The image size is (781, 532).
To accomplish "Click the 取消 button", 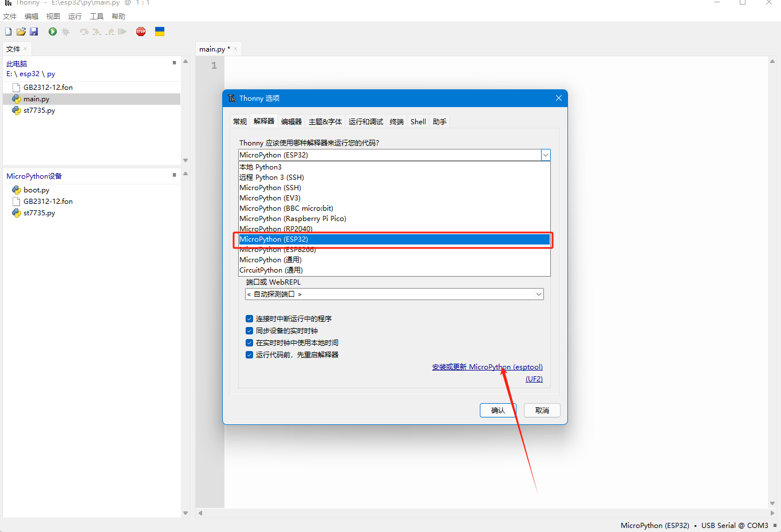I will pyautogui.click(x=542, y=410).
